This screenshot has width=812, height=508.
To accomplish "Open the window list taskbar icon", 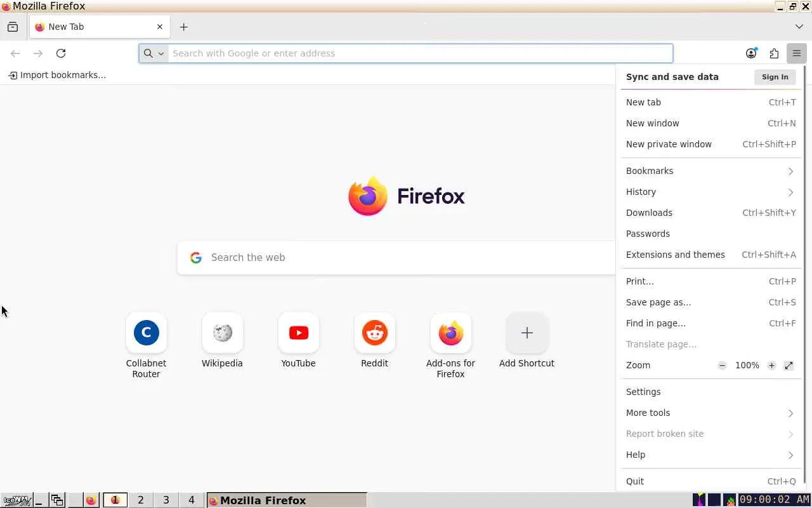I will pyautogui.click(x=56, y=500).
